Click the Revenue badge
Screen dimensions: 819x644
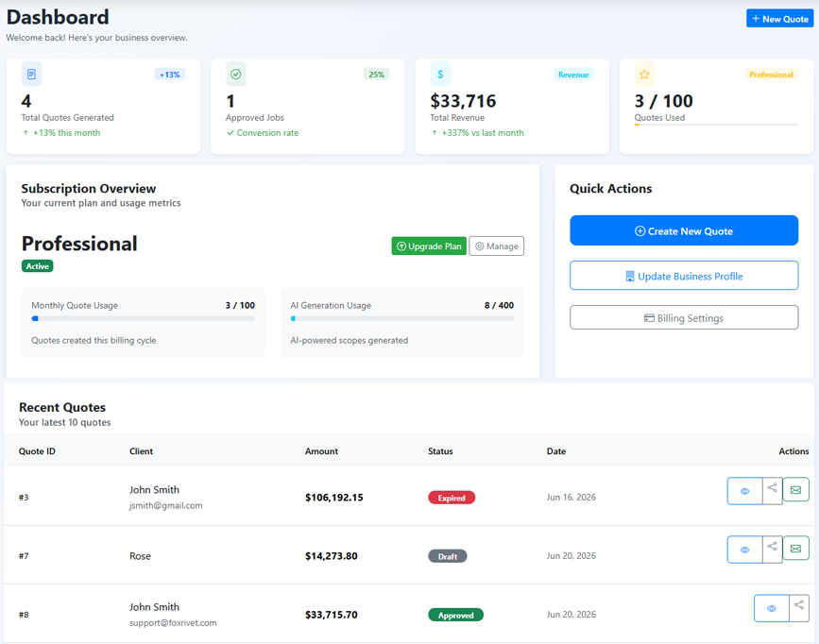tap(573, 75)
